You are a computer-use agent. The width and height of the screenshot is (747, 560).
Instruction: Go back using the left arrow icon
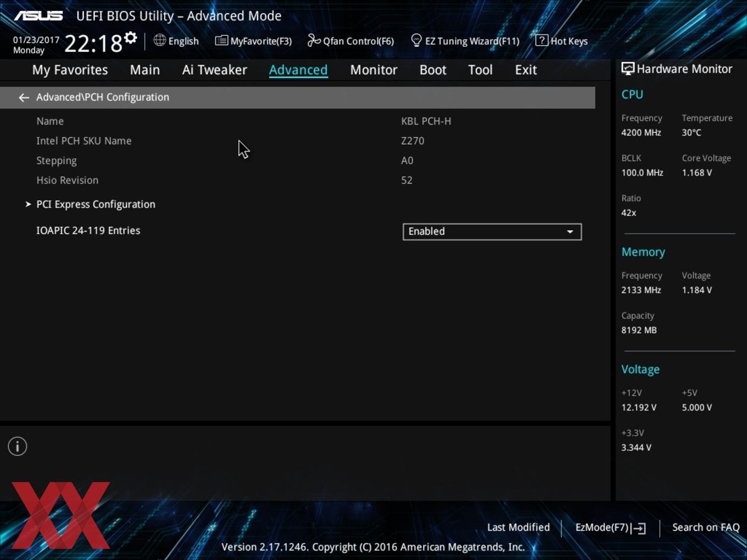click(24, 97)
